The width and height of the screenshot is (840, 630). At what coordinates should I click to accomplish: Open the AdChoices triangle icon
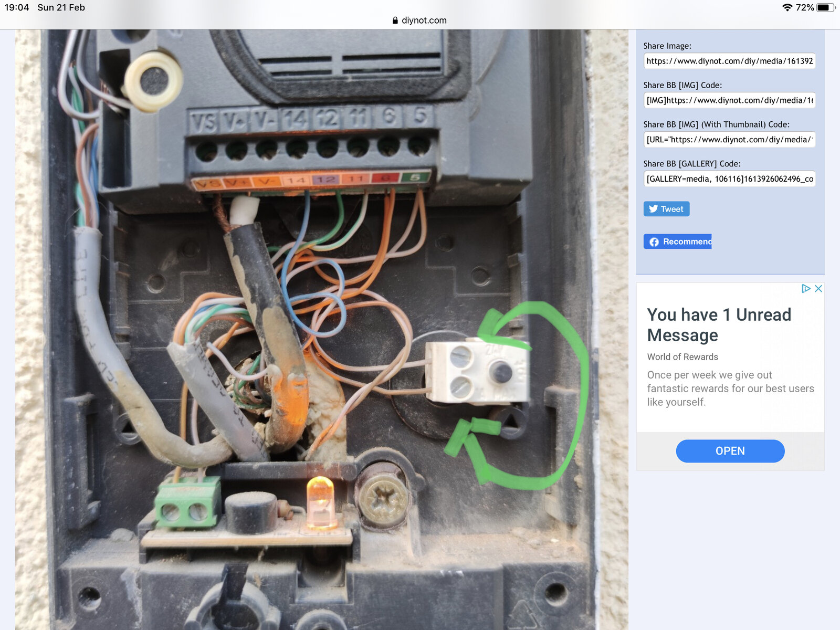(806, 289)
